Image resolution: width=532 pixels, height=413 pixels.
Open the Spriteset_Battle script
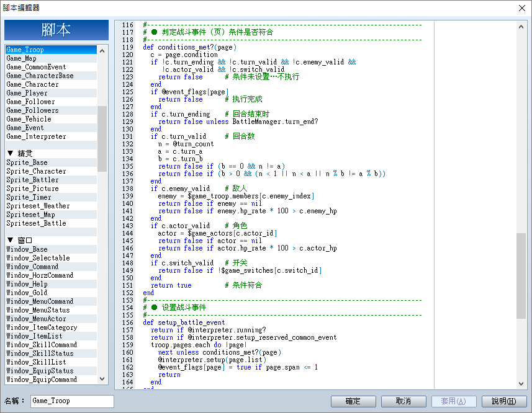[x=51, y=224]
